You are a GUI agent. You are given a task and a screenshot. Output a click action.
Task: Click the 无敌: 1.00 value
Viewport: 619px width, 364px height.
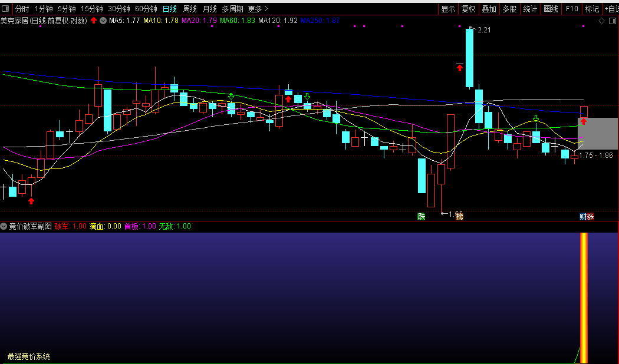175,226
